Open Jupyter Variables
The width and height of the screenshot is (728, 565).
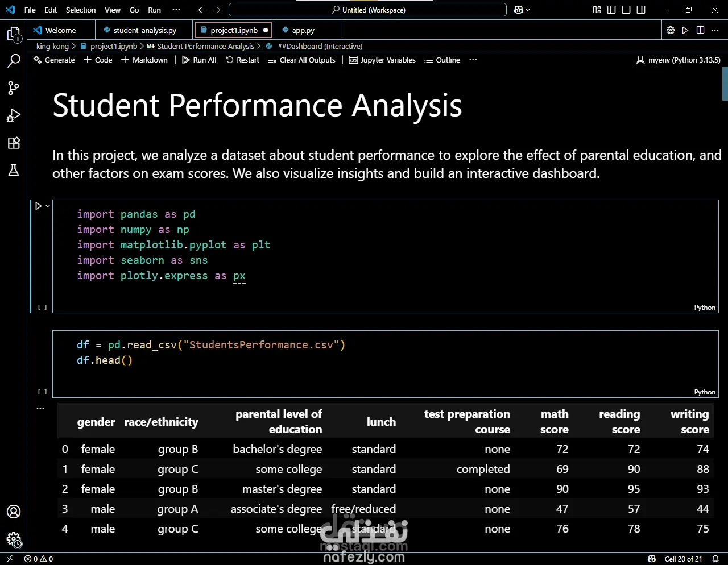point(382,60)
